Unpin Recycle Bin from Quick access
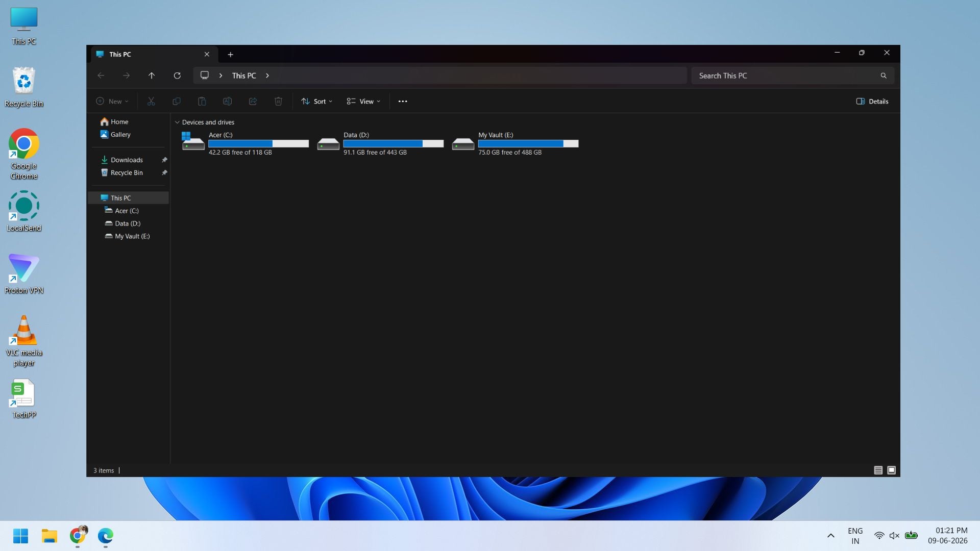 pos(164,173)
